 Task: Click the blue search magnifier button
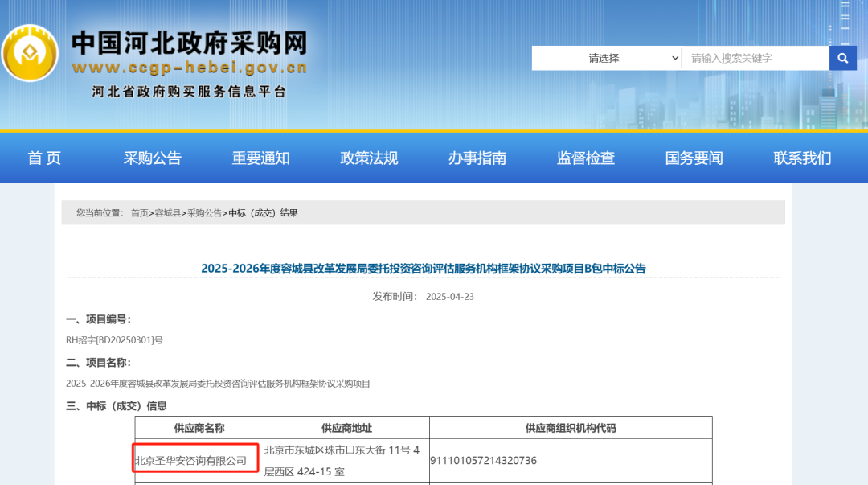(x=842, y=58)
